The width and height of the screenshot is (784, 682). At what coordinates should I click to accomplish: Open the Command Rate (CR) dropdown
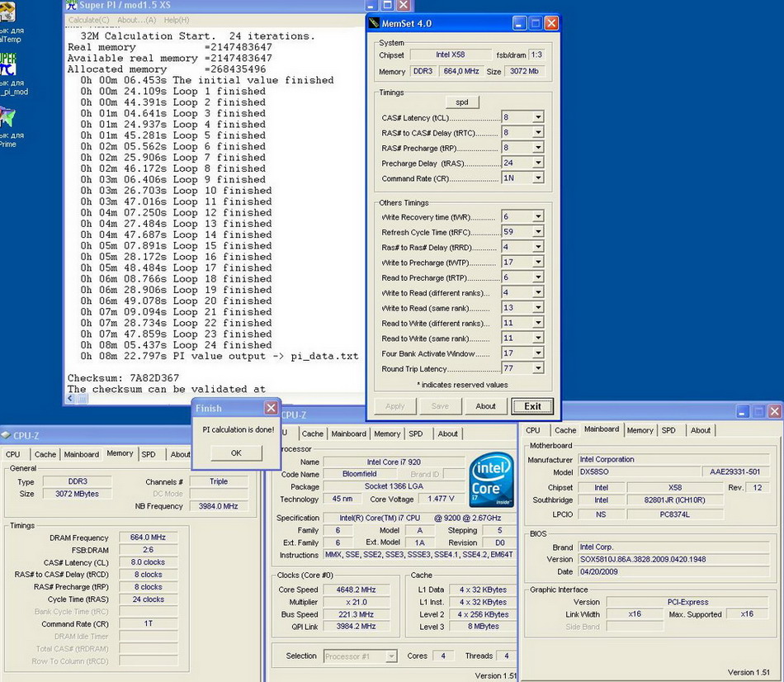point(538,178)
